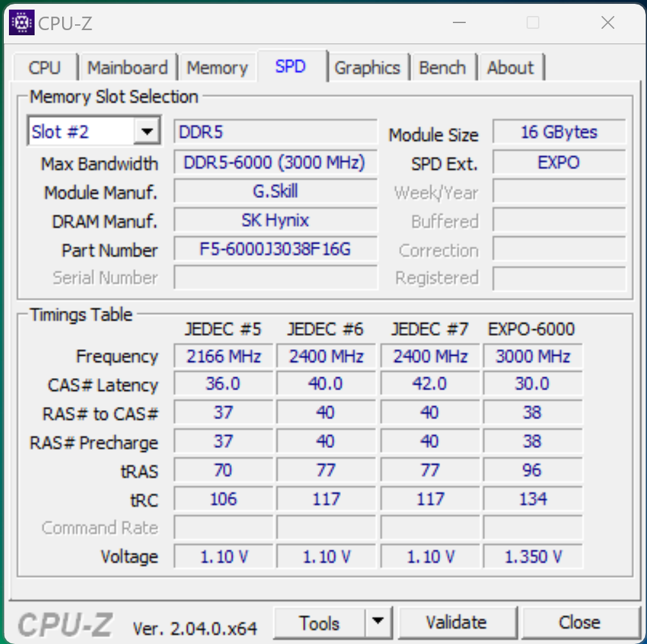Click the SPD Ext. EXPO field
The width and height of the screenshot is (647, 644).
pos(559,162)
